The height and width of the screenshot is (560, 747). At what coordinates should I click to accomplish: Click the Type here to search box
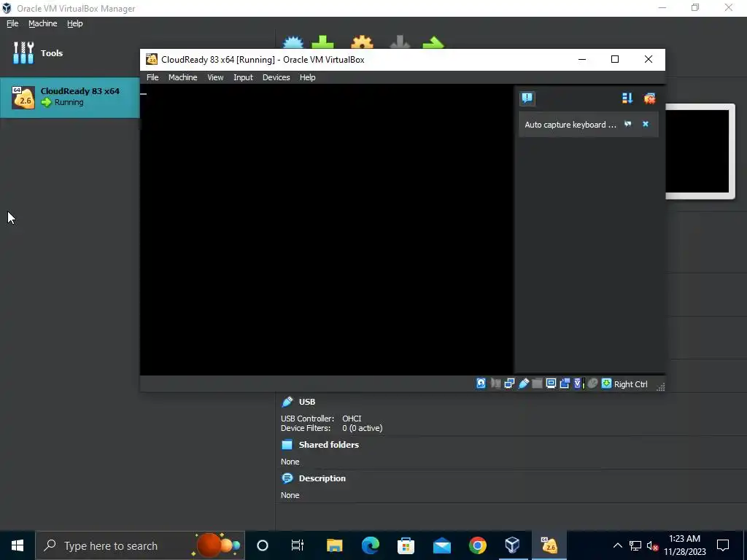[x=140, y=545]
